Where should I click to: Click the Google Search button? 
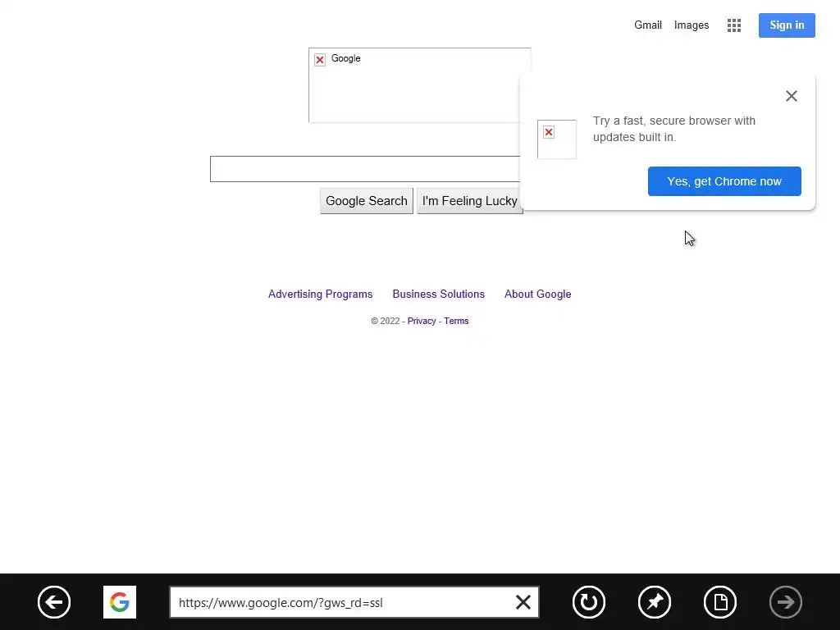[367, 201]
